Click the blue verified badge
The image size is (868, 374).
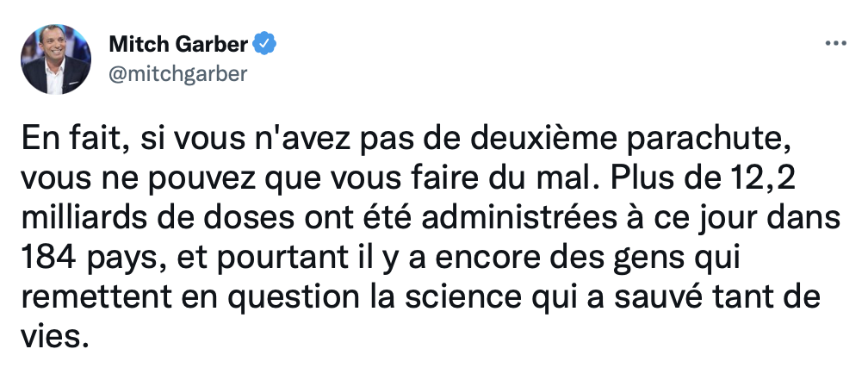(x=264, y=44)
